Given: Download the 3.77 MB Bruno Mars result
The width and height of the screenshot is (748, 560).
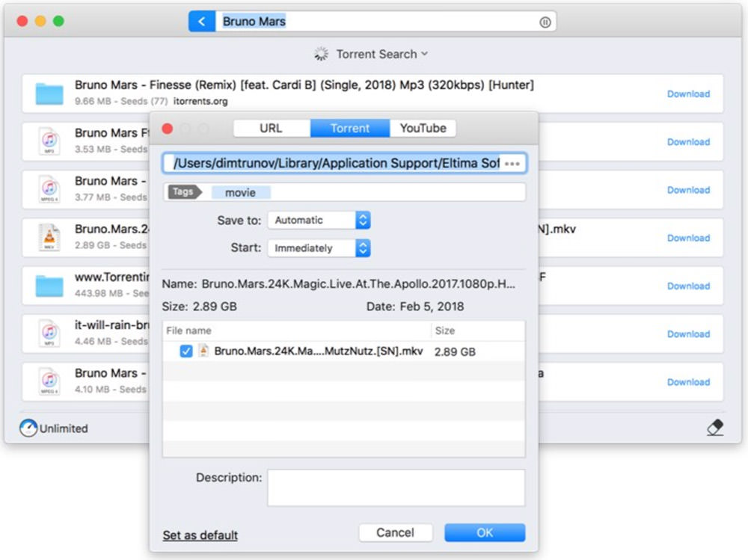Looking at the screenshot, I should 688,190.
